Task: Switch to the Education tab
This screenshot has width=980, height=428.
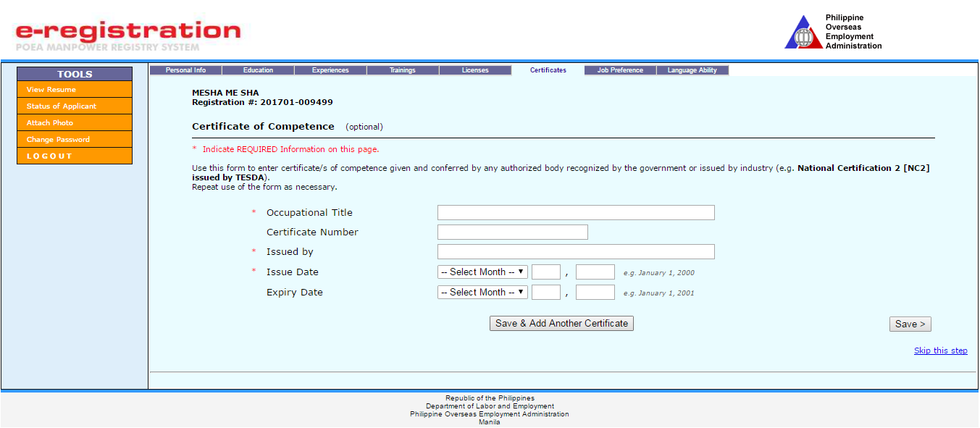Action: (x=258, y=70)
